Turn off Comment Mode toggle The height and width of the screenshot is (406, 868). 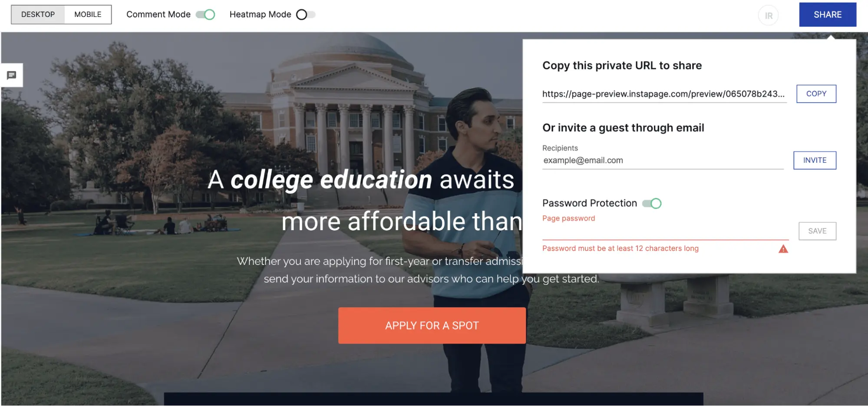[x=205, y=14]
